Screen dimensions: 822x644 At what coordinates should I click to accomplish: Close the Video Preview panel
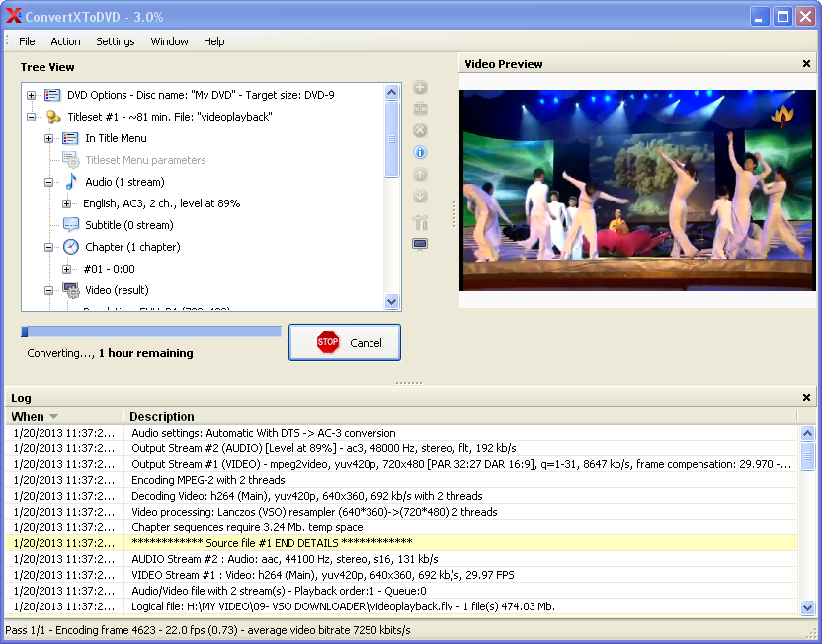(806, 64)
